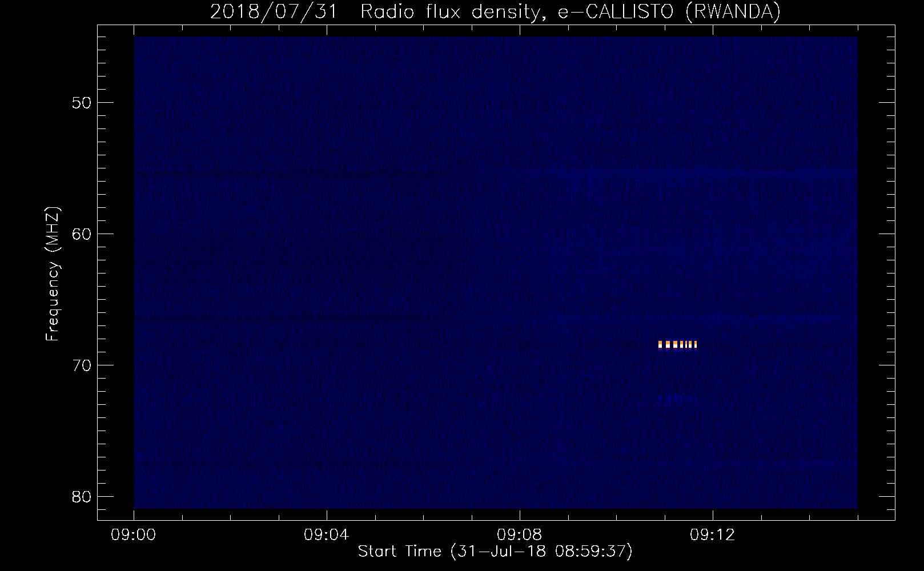The height and width of the screenshot is (571, 924).
Task: Click the 80 MHz frequency tick label
Action: tap(82, 496)
